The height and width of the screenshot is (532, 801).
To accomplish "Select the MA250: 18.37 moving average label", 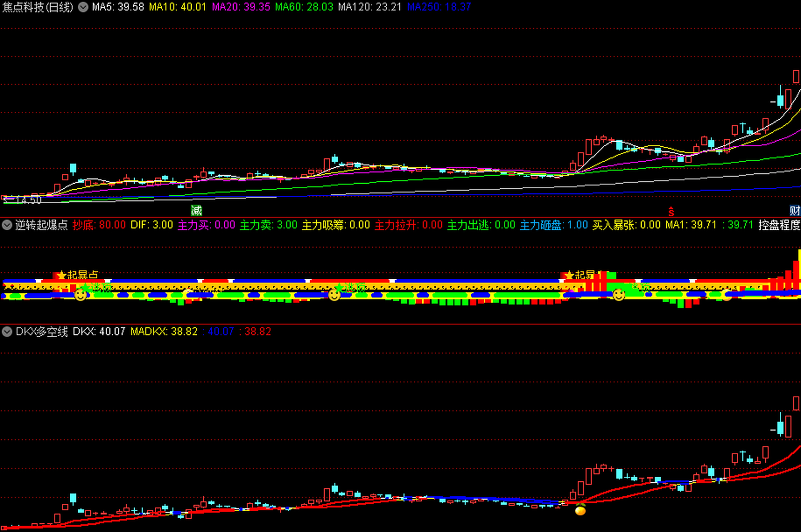I will coord(439,7).
